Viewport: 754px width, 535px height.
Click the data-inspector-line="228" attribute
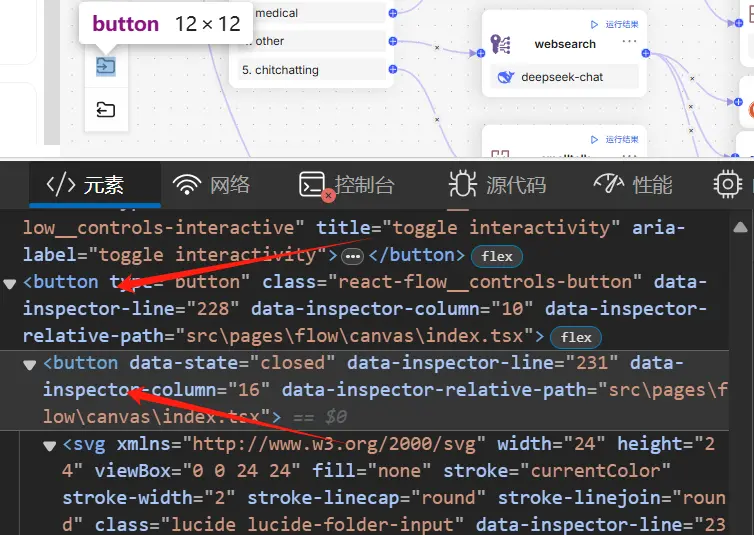131,309
